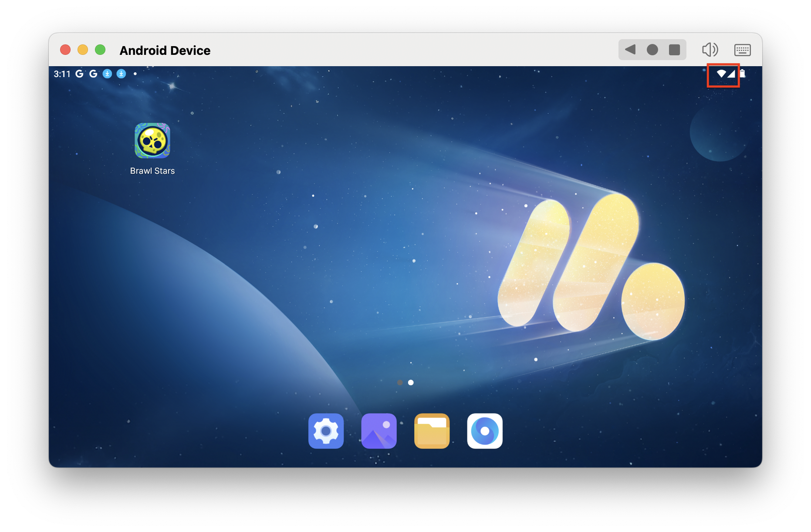Open the Brawl Stars app
The image size is (811, 532).
point(152,141)
